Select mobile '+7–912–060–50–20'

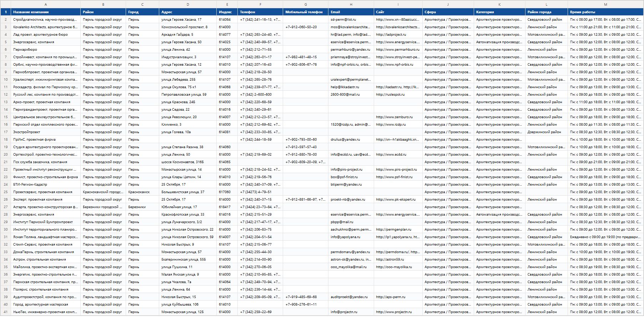pos(306,27)
